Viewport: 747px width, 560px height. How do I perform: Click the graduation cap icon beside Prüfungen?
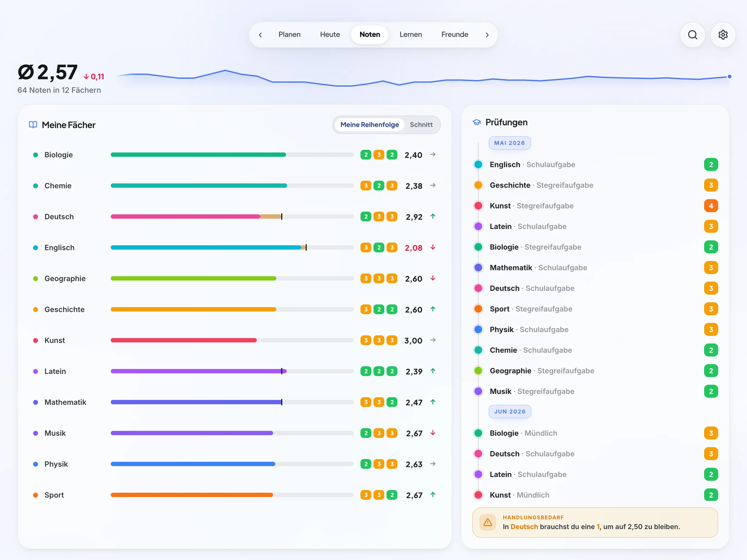pos(476,122)
